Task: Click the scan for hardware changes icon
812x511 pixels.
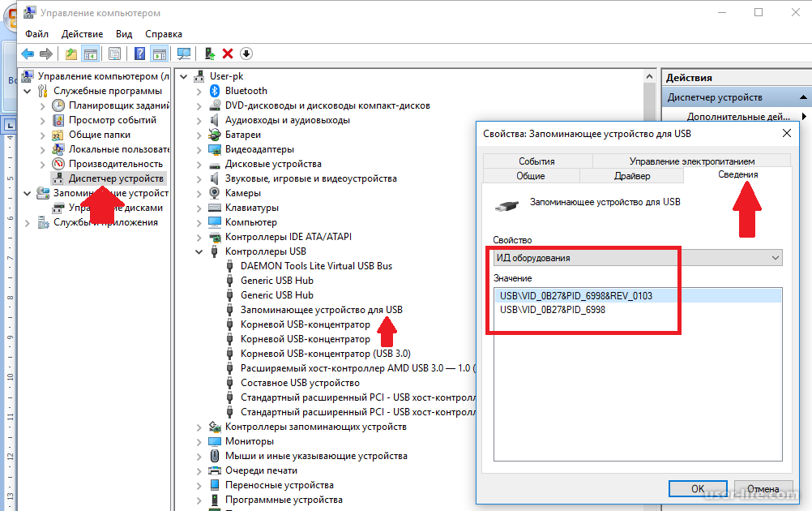Action: coord(184,54)
